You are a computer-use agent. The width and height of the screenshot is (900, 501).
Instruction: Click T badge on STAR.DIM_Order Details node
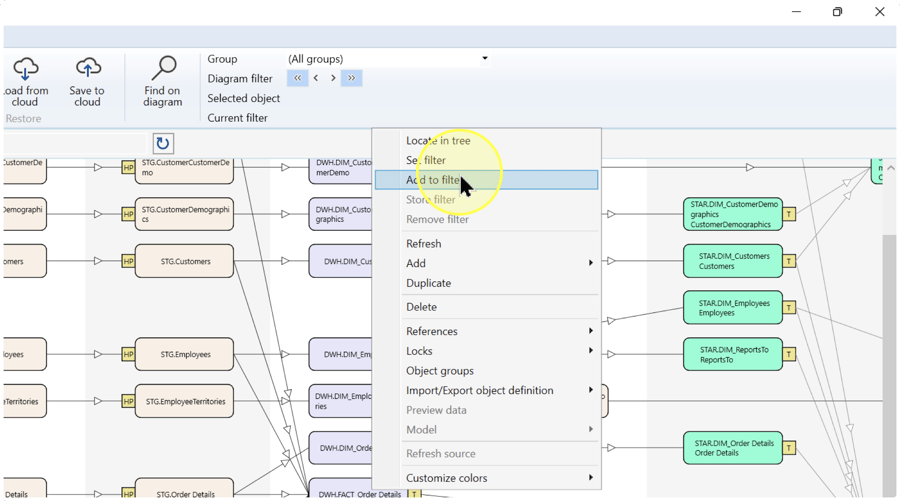pyautogui.click(x=789, y=448)
